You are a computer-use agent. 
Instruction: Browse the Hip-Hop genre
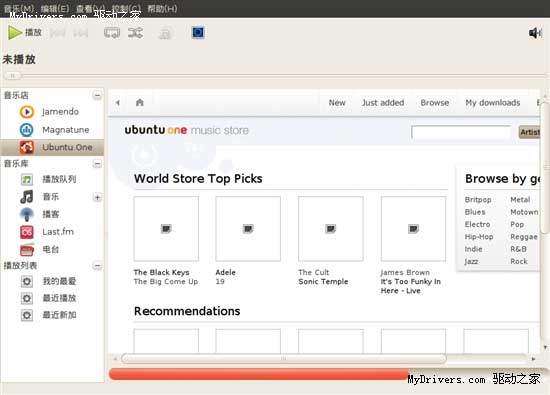pyautogui.click(x=479, y=237)
